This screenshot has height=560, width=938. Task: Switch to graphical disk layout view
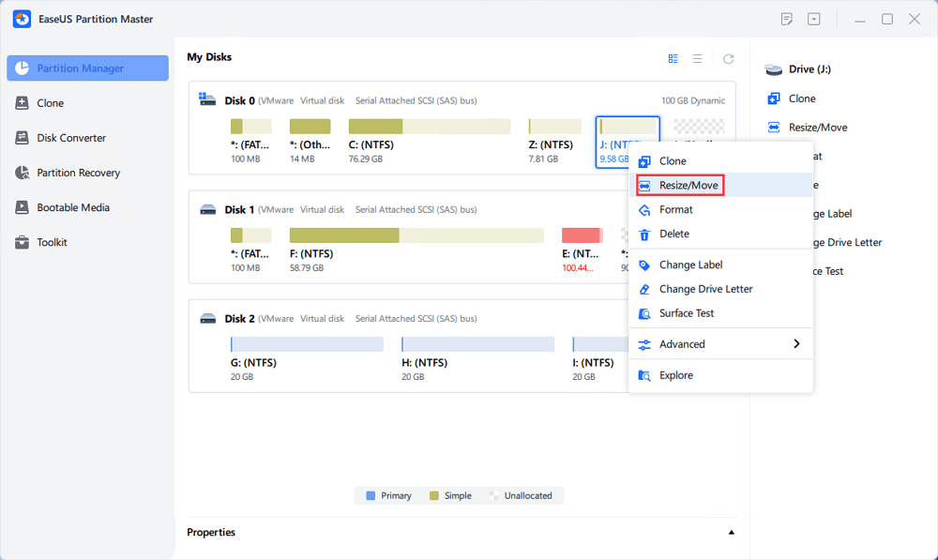673,59
